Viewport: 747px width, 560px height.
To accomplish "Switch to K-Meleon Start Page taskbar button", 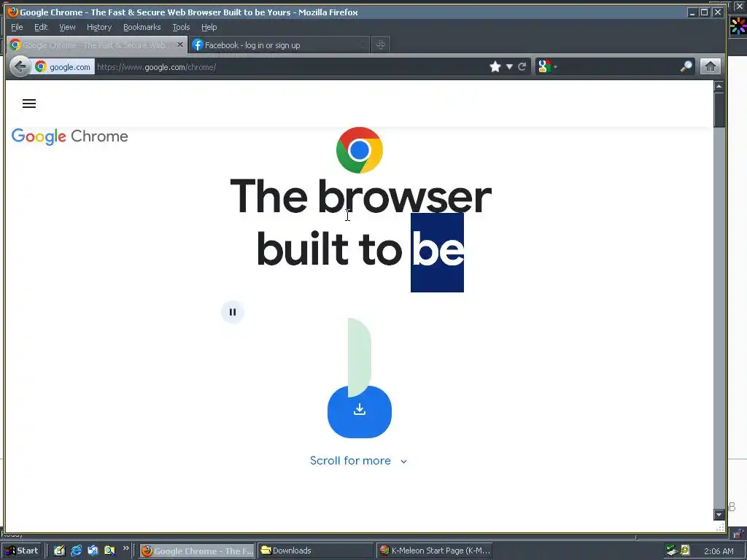I will pyautogui.click(x=434, y=551).
